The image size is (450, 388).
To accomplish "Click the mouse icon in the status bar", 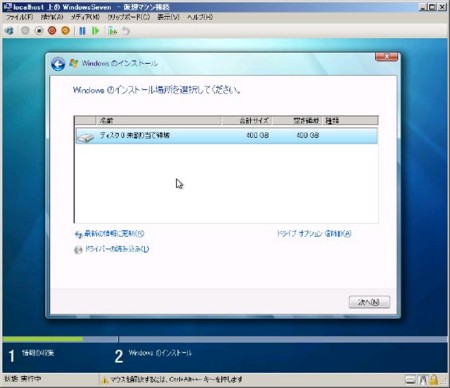I will [423, 379].
